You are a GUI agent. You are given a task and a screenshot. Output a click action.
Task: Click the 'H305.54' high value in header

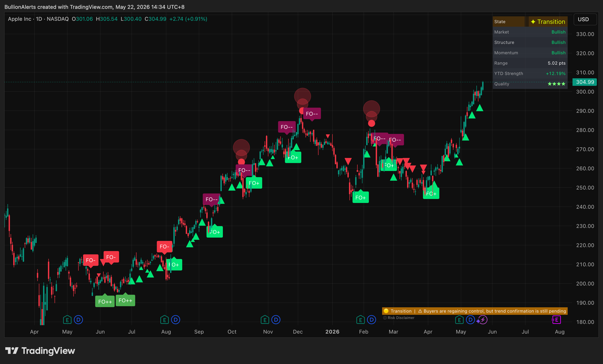point(107,19)
